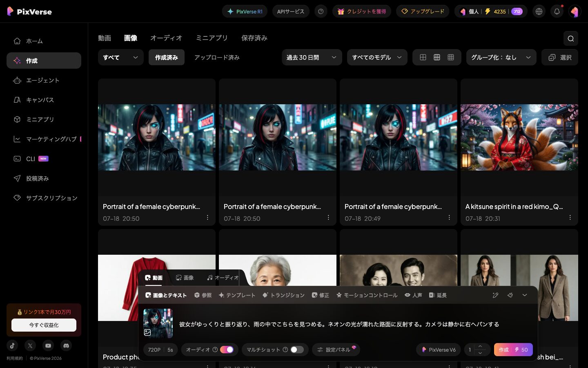This screenshot has height=368, width=588.
Task: Click the クレジットを獲得 button
Action: 362,11
